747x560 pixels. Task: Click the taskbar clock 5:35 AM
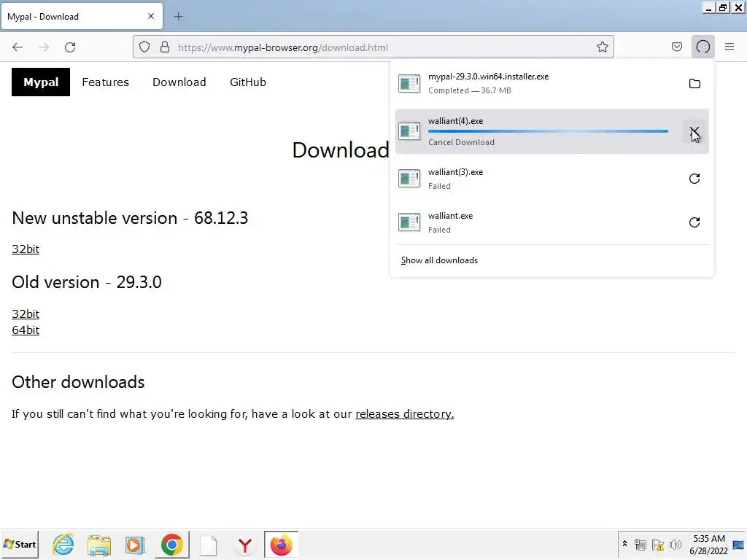pos(709,544)
